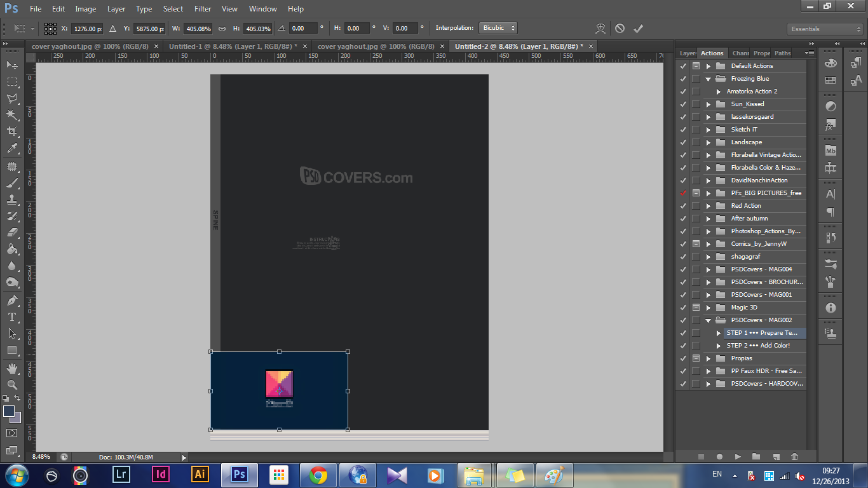Select the Zoom tool in toolbar
Viewport: 868px width, 488px height.
12,384
